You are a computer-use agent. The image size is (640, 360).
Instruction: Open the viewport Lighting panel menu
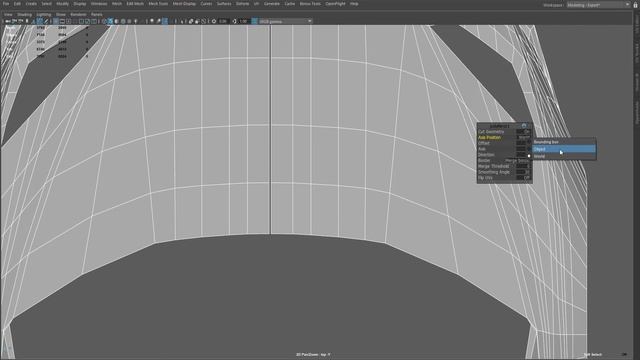[x=44, y=14]
